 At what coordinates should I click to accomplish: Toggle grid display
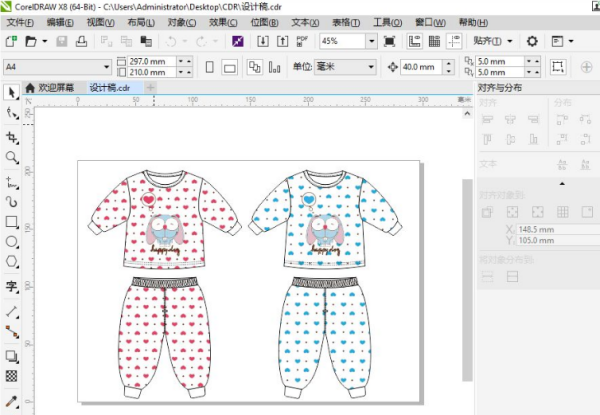coord(434,41)
